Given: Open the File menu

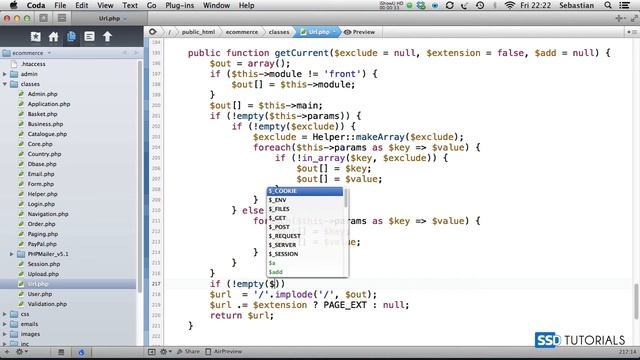Looking at the screenshot, I should click(x=60, y=5).
